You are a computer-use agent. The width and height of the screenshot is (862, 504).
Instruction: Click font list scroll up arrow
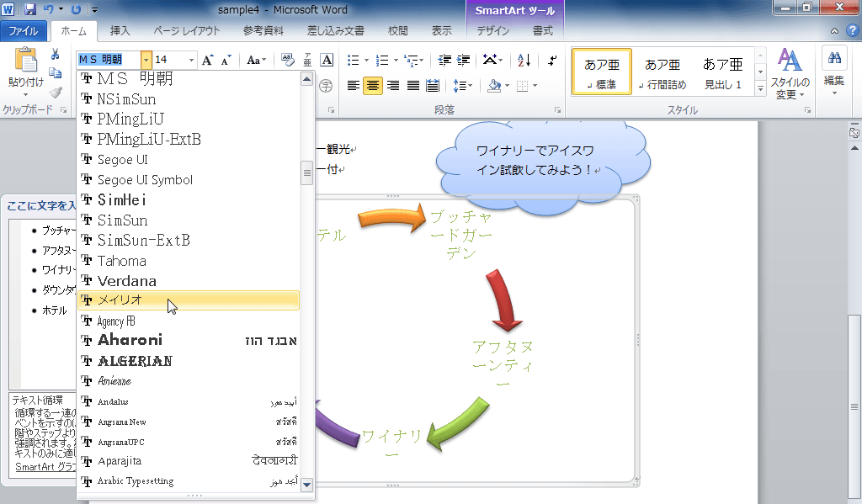click(307, 80)
